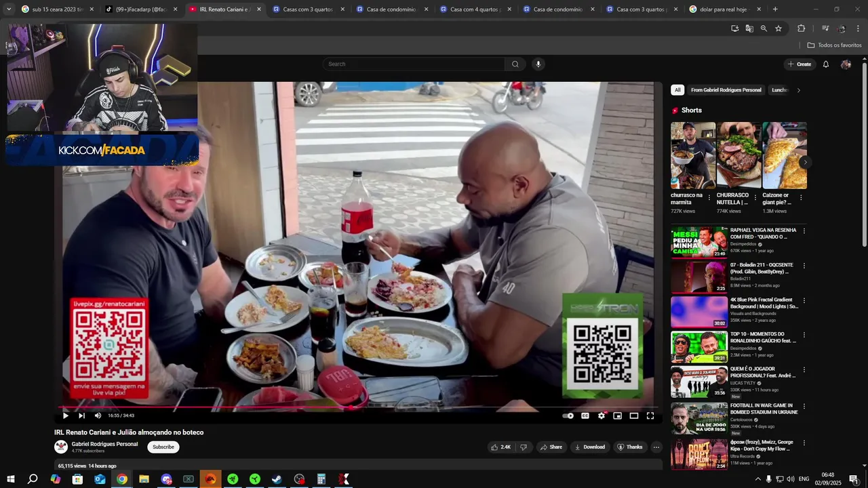Open the YouTube Create button
The height and width of the screenshot is (488, 868).
point(799,64)
